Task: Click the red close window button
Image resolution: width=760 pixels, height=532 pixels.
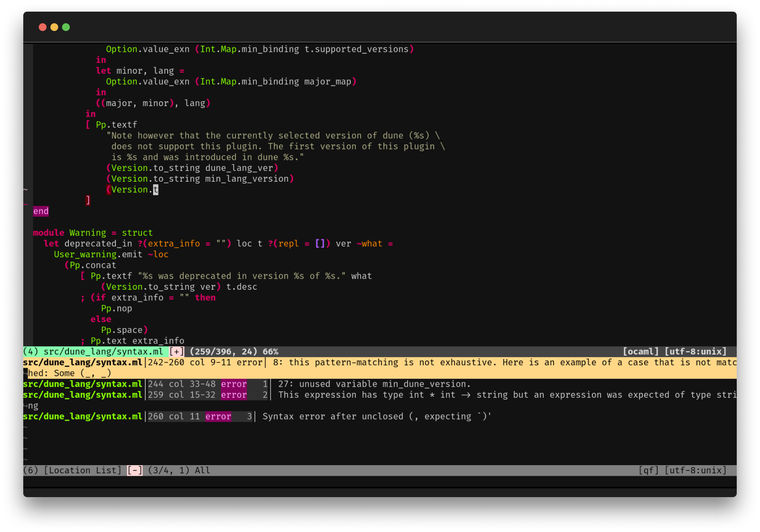Action: (43, 27)
